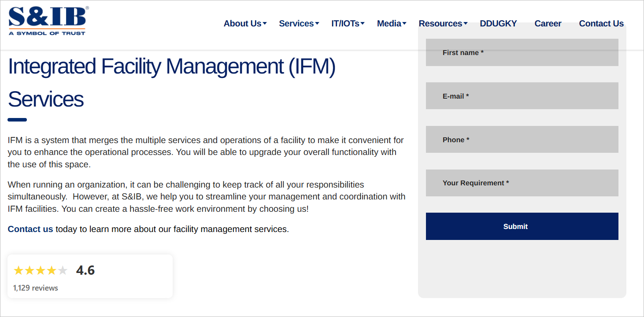Open the 1,129 reviews text
Screen dimensions: 644x317
[x=36, y=288]
